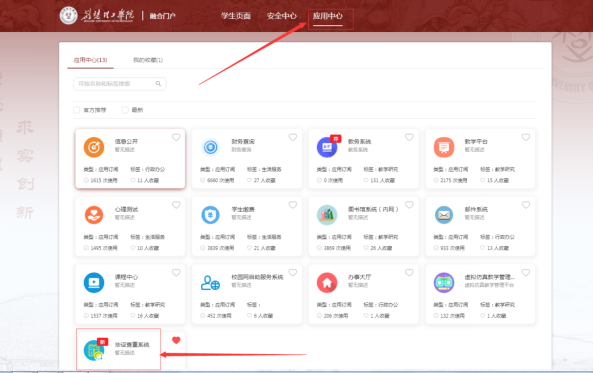The width and height of the screenshot is (593, 373).
Task: Click the 2175 次使用 usage count
Action: tap(454, 180)
